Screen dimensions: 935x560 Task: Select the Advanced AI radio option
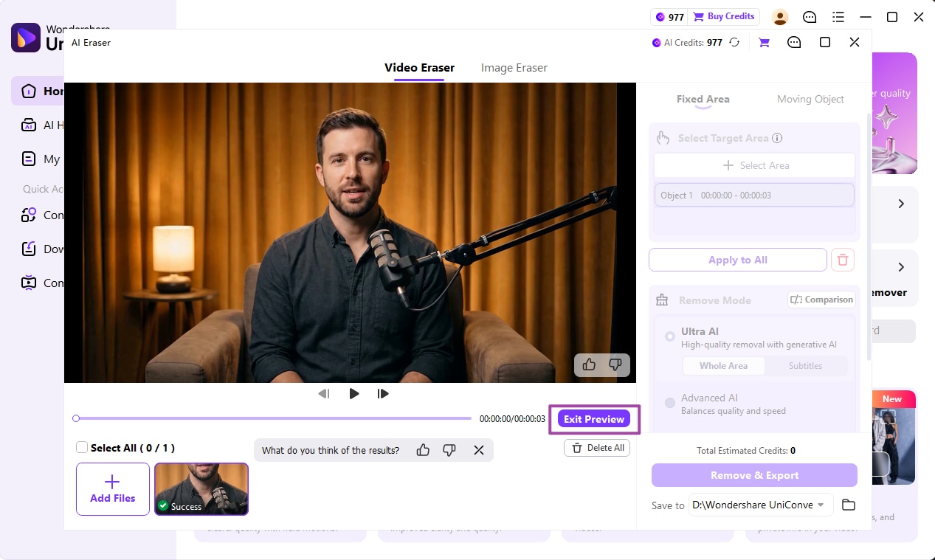coord(670,403)
